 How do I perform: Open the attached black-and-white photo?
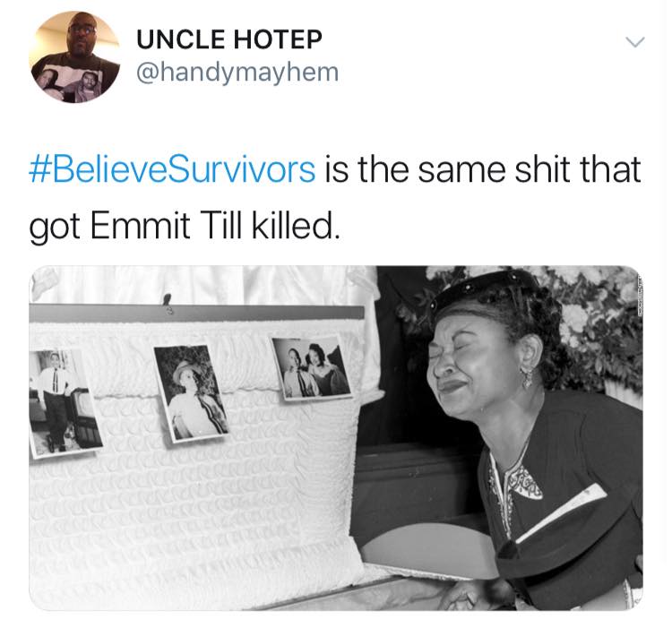pos(336,438)
